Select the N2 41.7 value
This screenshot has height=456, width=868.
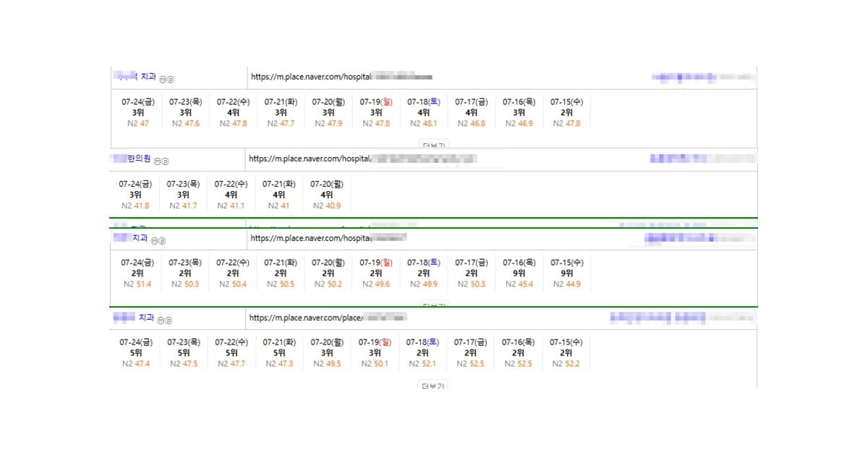pyautogui.click(x=183, y=206)
